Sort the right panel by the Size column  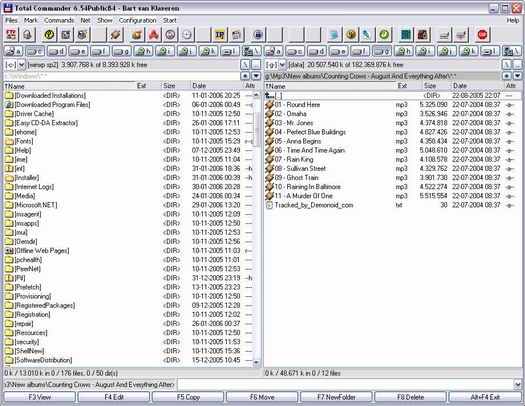point(436,86)
